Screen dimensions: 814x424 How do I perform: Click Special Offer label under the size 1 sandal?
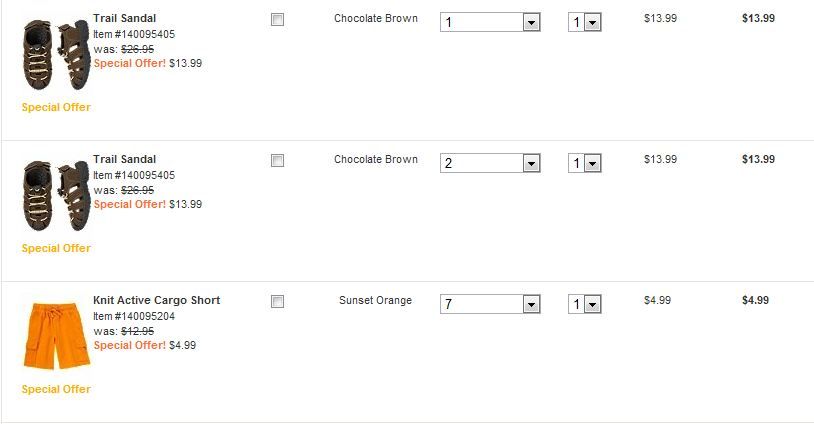(56, 107)
